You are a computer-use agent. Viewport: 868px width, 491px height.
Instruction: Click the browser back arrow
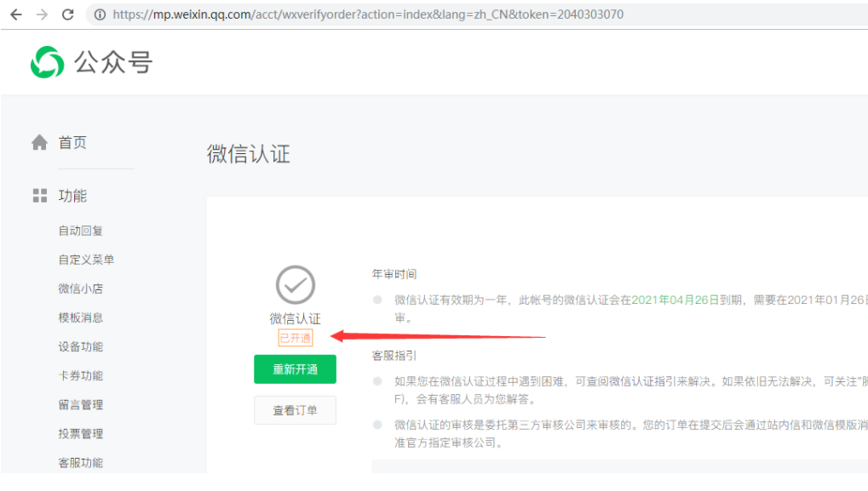pyautogui.click(x=16, y=14)
